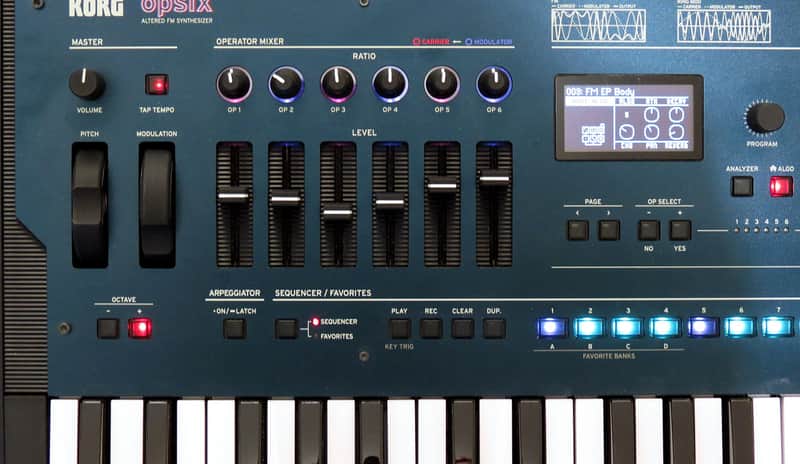Image resolution: width=800 pixels, height=464 pixels.
Task: Click the Page right button
Action: [609, 230]
